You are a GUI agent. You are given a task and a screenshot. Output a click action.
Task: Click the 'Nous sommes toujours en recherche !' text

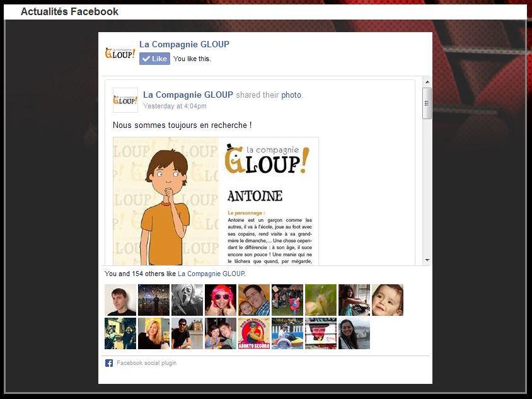pyautogui.click(x=182, y=125)
